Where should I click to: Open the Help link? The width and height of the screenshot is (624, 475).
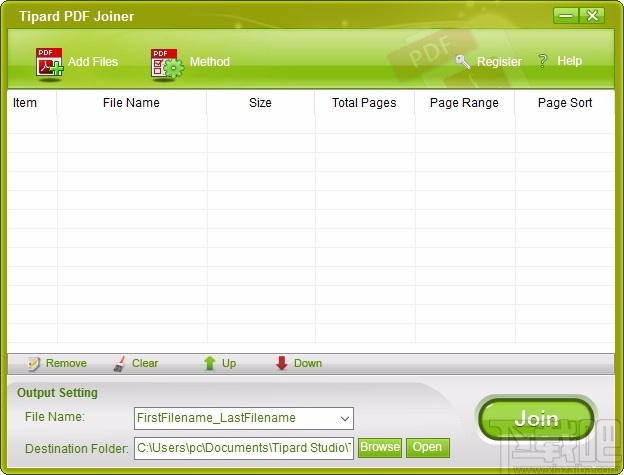[569, 61]
